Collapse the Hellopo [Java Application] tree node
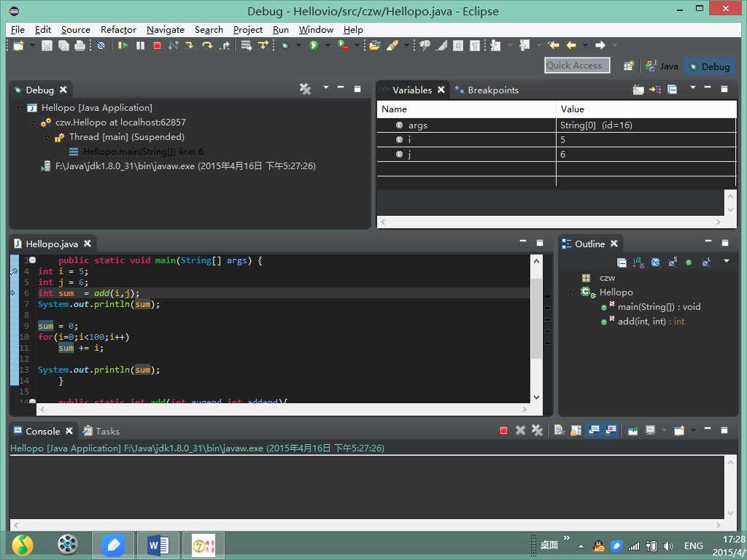 (x=19, y=108)
